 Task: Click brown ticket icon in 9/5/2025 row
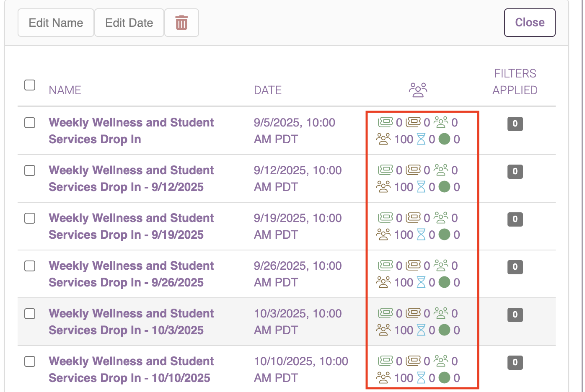(x=413, y=122)
